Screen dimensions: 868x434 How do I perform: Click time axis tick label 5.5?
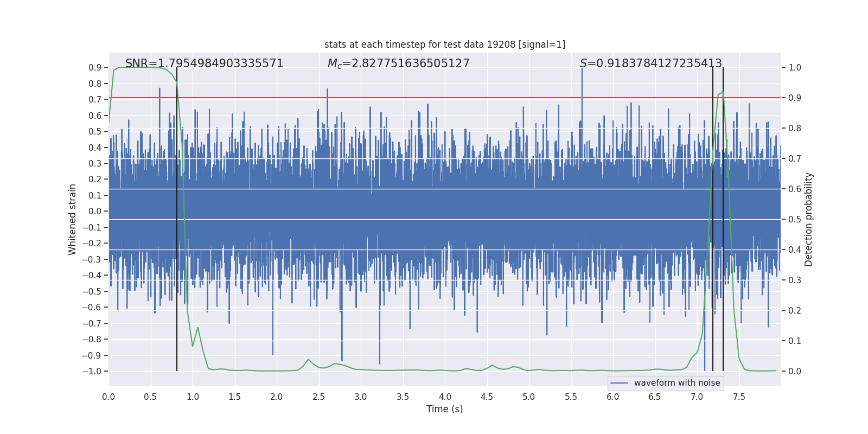coord(571,397)
